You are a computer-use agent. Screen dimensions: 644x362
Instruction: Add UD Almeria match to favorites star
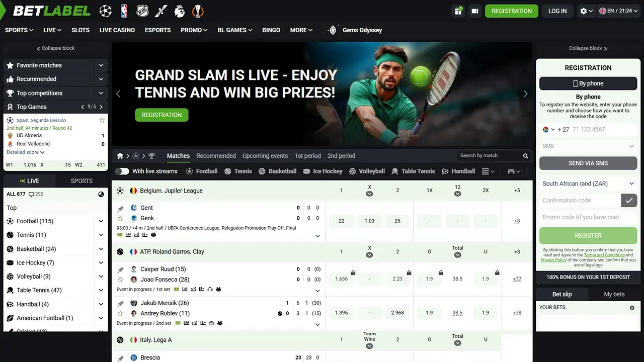click(x=102, y=121)
